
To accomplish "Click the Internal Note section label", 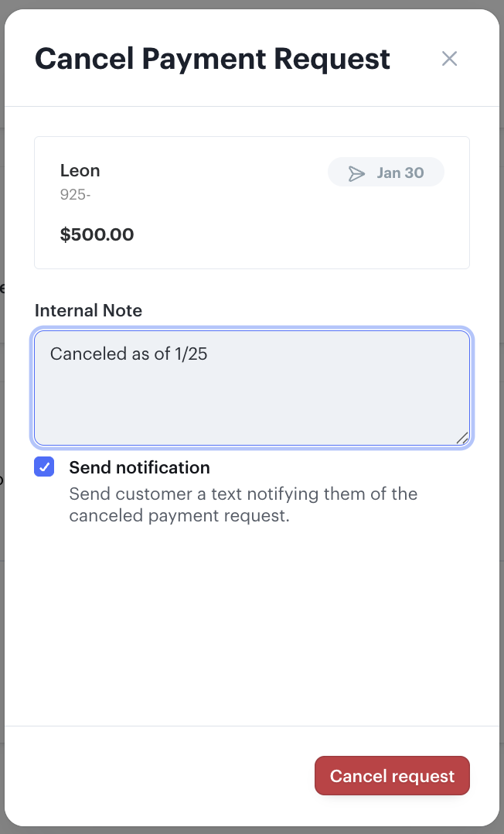I will tap(88, 310).
